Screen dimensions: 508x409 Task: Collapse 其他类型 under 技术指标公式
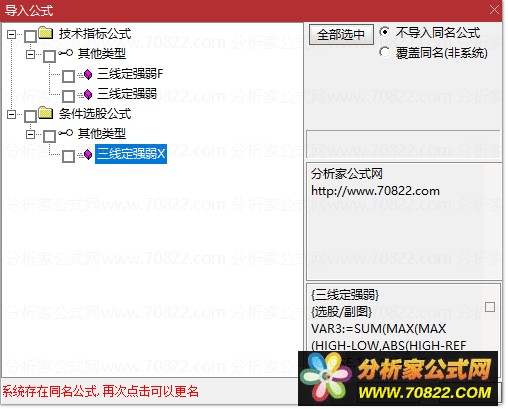click(x=31, y=54)
